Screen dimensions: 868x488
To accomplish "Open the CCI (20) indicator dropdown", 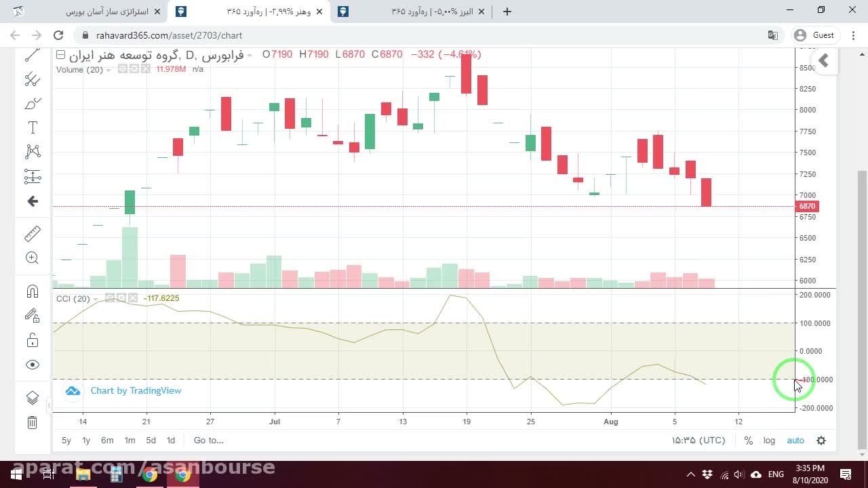I will (96, 299).
